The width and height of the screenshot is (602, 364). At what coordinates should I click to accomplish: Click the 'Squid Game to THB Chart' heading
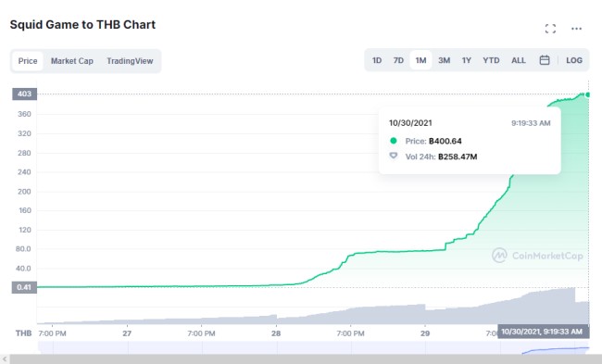pyautogui.click(x=82, y=25)
